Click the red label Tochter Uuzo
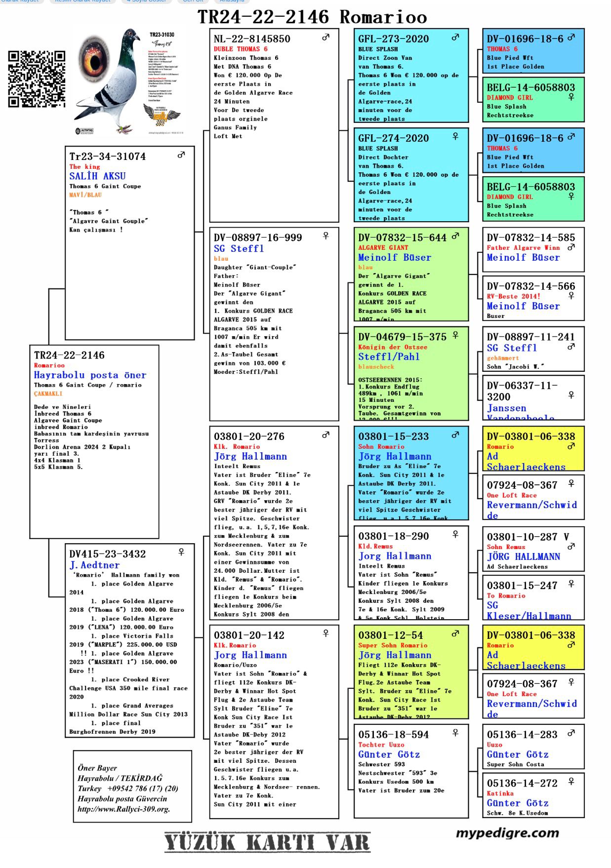This screenshot has width=611, height=868. 381,745
